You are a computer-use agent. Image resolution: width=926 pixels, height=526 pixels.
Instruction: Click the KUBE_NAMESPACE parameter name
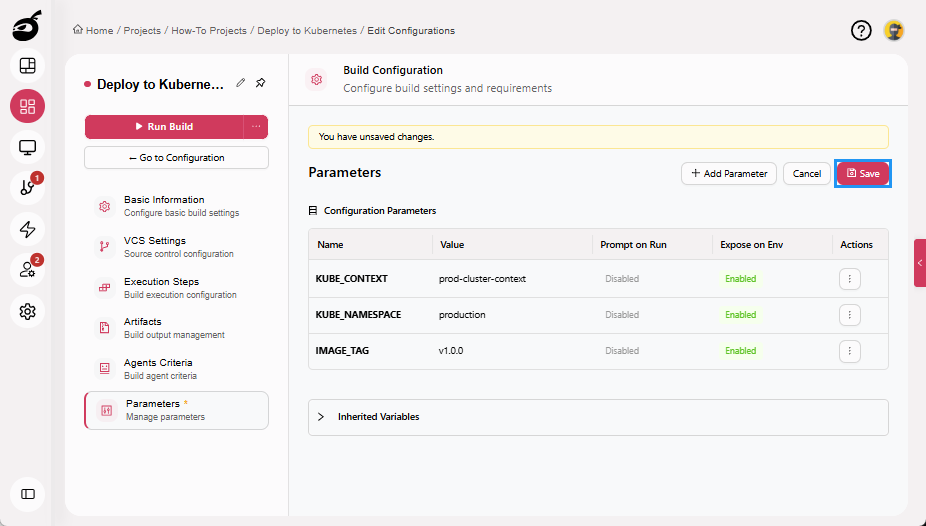358,315
